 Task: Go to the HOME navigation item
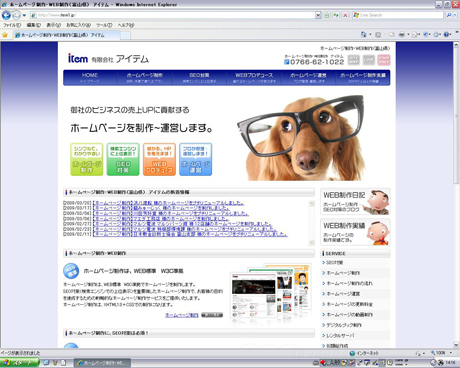coord(90,78)
